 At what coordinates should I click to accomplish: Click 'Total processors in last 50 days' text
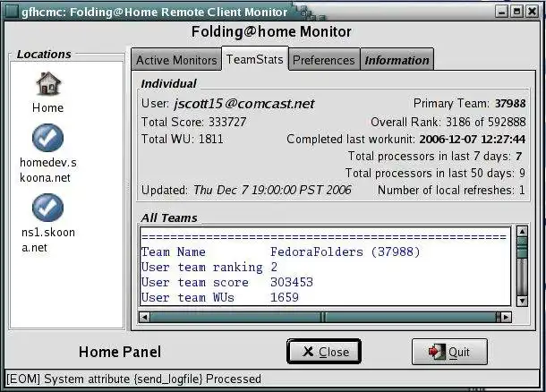(430, 173)
